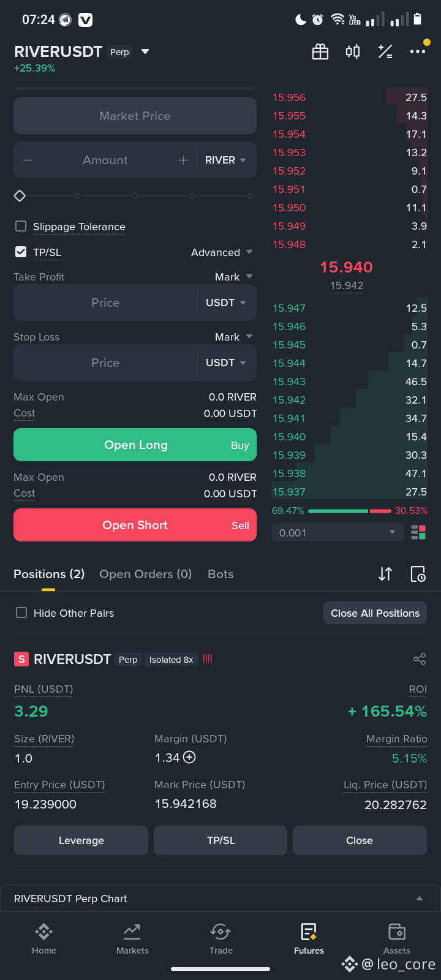Tap the Open Long buy button

[x=135, y=445]
